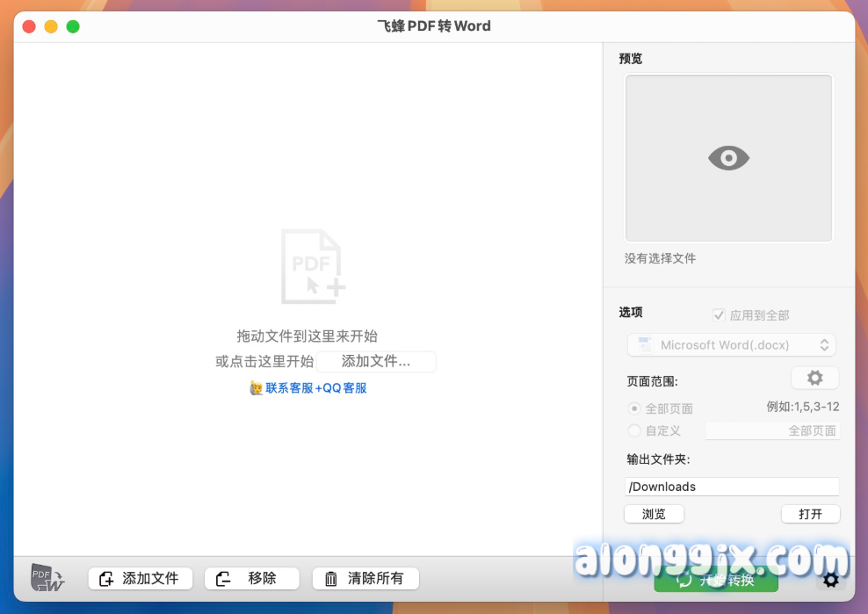Viewport: 868px width, 614px height.
Task: Click the 添加文件... button in center
Action: 376,361
